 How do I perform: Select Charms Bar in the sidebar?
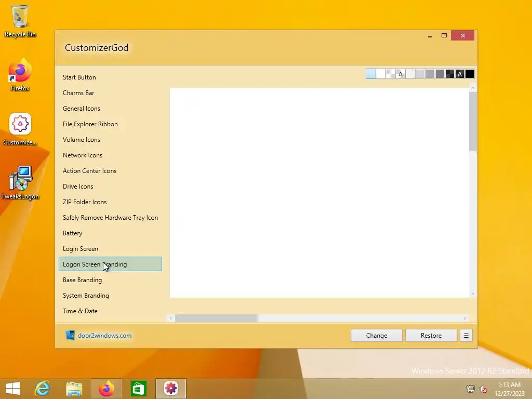tap(110, 93)
